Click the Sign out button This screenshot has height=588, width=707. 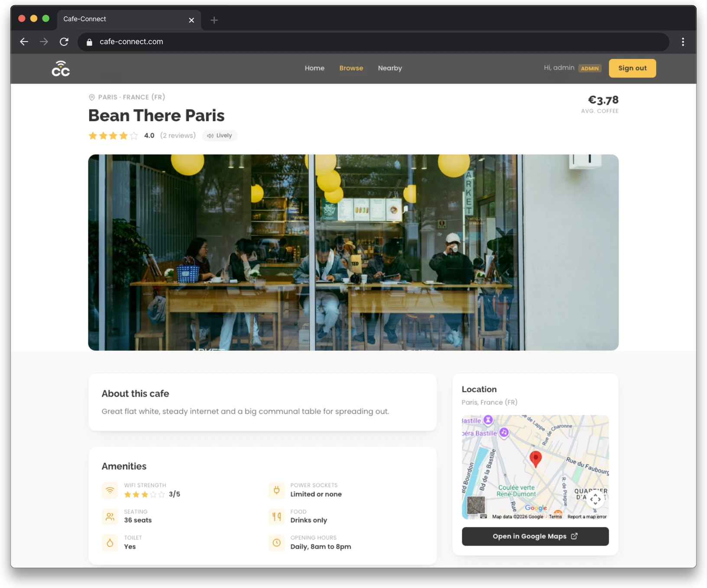click(632, 68)
